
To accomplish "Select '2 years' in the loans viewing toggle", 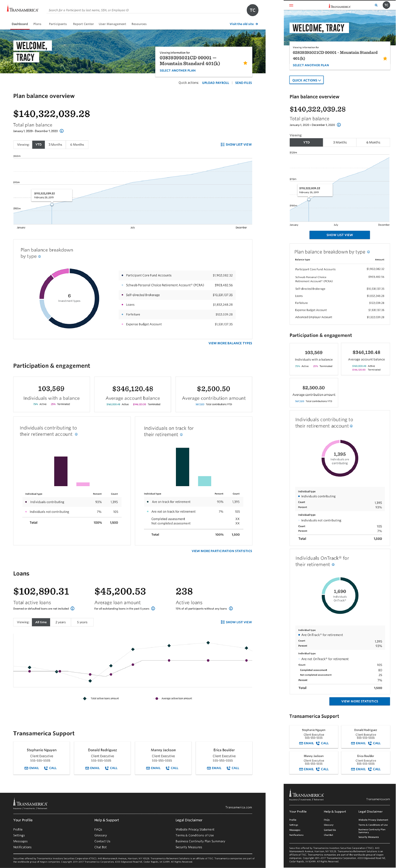I will (61, 622).
